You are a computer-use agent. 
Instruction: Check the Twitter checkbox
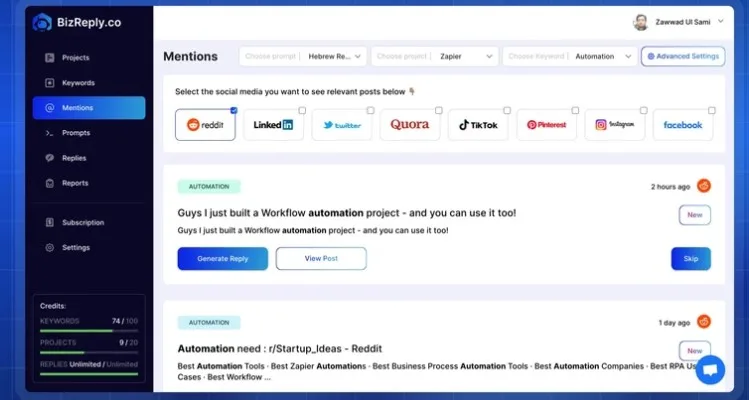coord(370,110)
